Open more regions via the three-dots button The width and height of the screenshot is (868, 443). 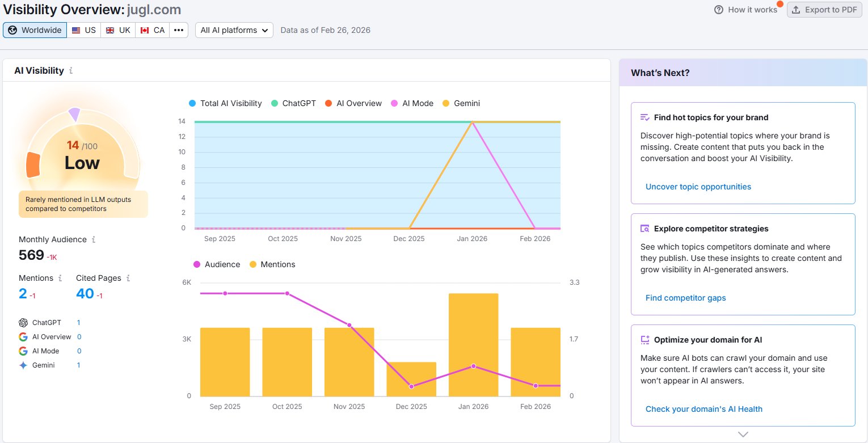[x=179, y=30]
